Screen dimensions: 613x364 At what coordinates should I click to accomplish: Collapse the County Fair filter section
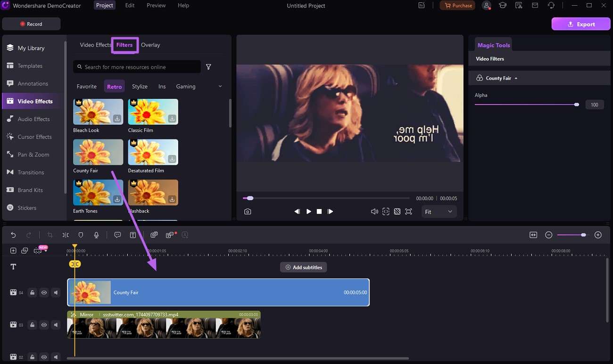click(516, 78)
